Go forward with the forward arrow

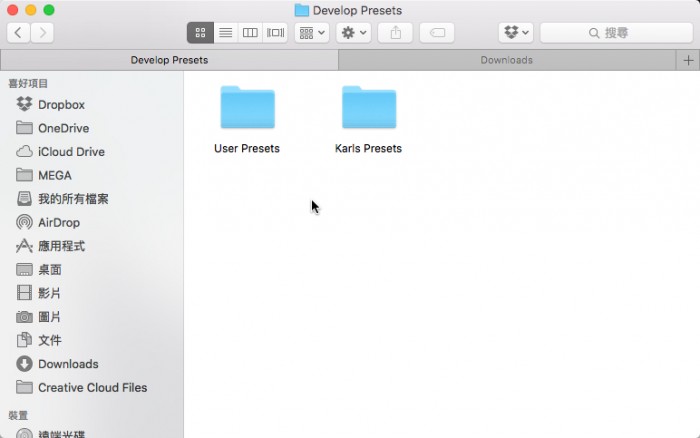coord(43,33)
